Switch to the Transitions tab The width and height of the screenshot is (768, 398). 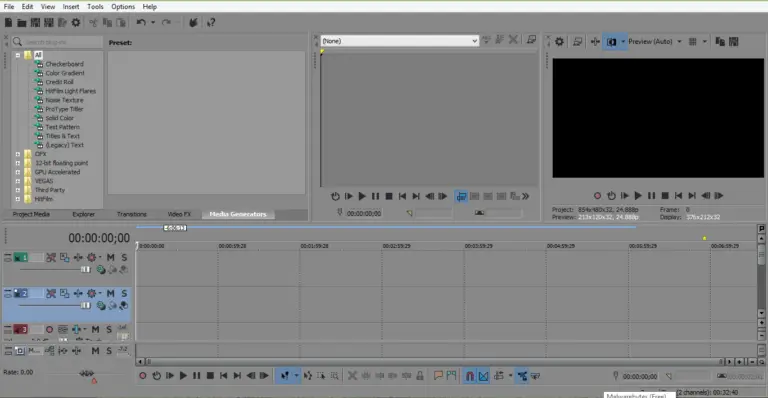[131, 214]
